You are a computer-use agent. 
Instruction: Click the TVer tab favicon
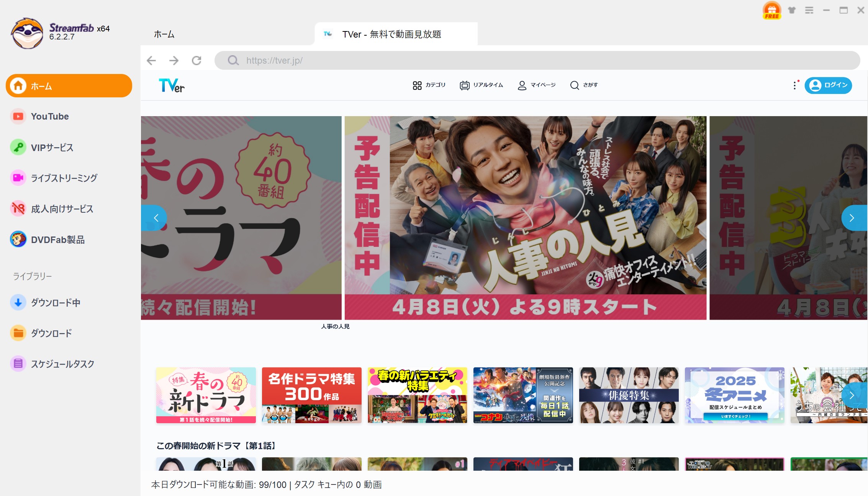point(328,34)
